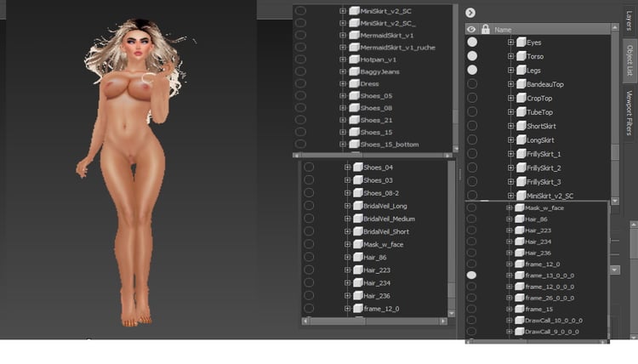
Task: Expand the Shoes_15_bottom node
Action: pyautogui.click(x=343, y=144)
